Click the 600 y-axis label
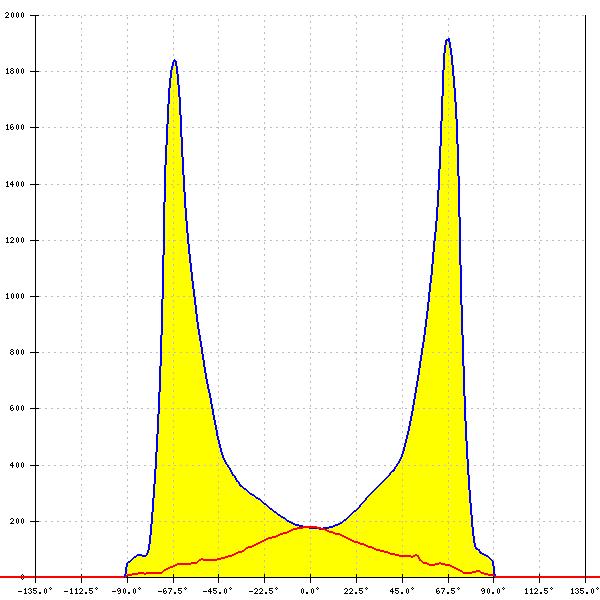 tap(17, 408)
